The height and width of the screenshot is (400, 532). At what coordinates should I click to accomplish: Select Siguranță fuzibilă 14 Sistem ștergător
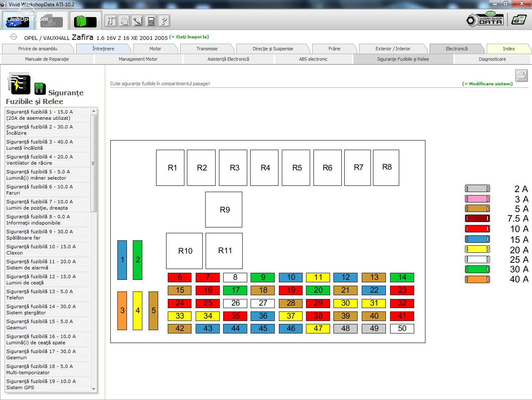click(47, 309)
